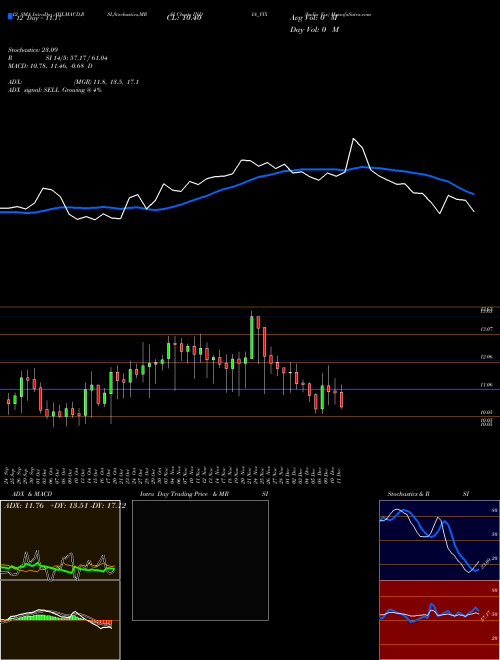Viewport: 500px width, 660px height.
Task: Open the blue Stochastics oscillator panel
Action: [439, 540]
